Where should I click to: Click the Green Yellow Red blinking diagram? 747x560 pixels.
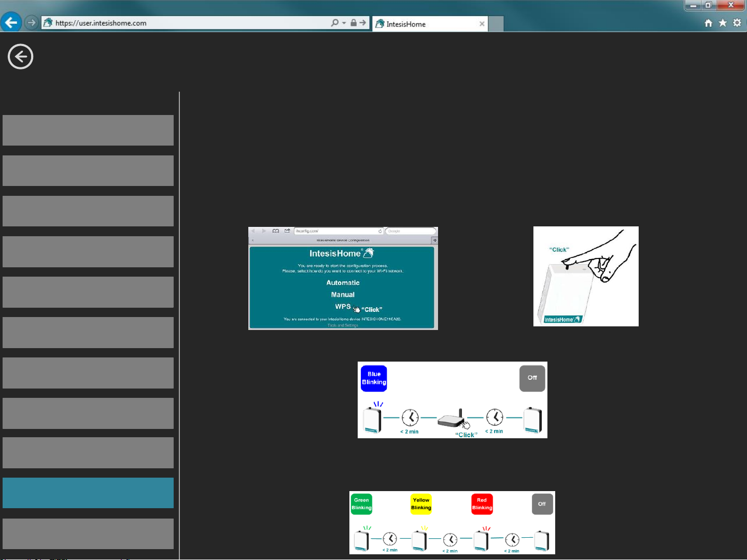tap(452, 523)
